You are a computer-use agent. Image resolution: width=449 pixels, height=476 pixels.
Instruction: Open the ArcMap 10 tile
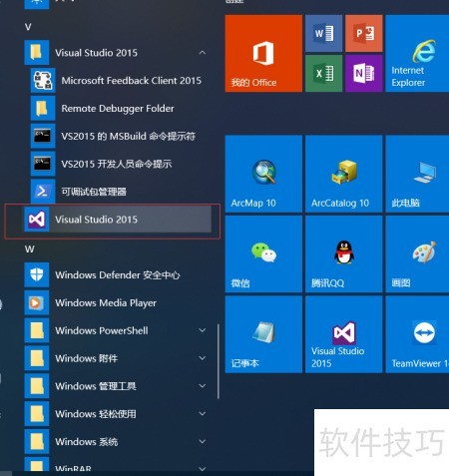pos(263,174)
